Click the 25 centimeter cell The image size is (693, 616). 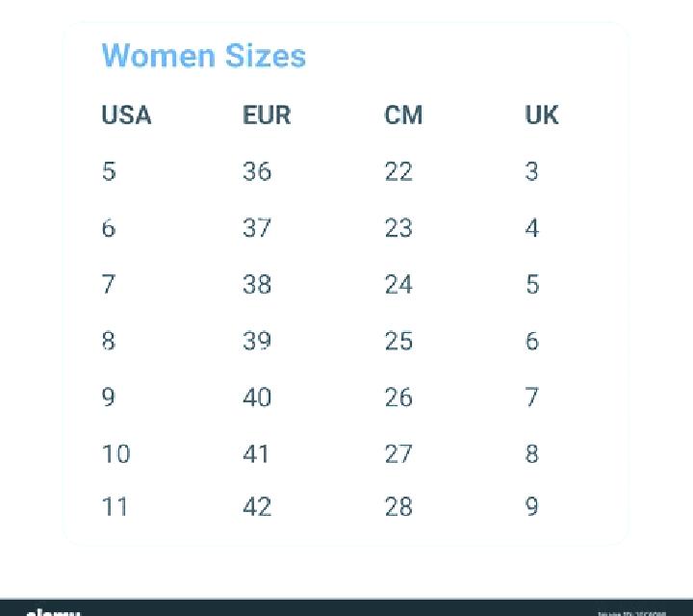[x=398, y=341]
